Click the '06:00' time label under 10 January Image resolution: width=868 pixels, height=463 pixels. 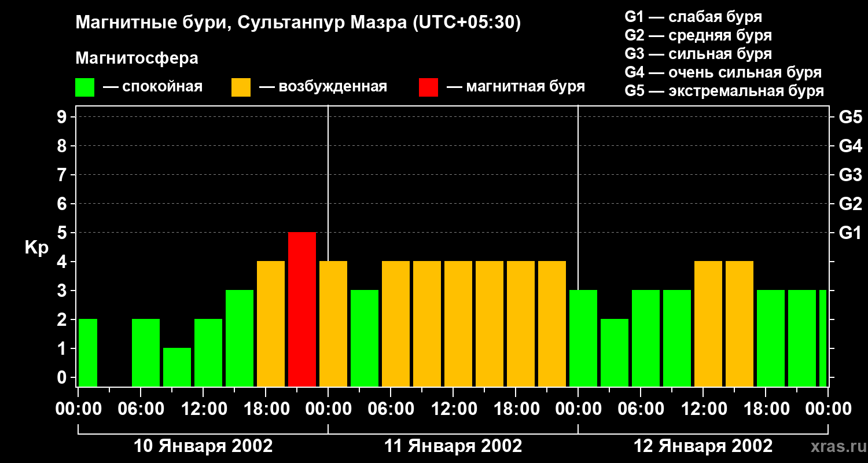141,409
